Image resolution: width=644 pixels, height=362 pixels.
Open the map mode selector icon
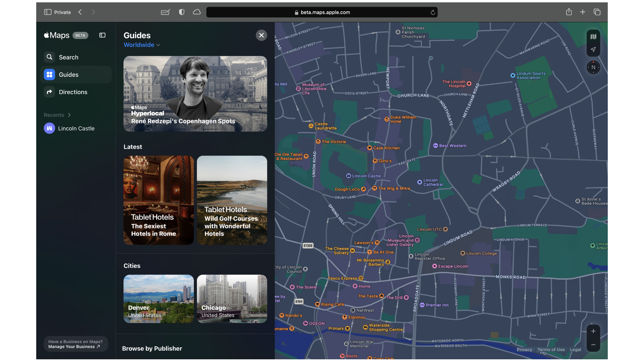593,37
